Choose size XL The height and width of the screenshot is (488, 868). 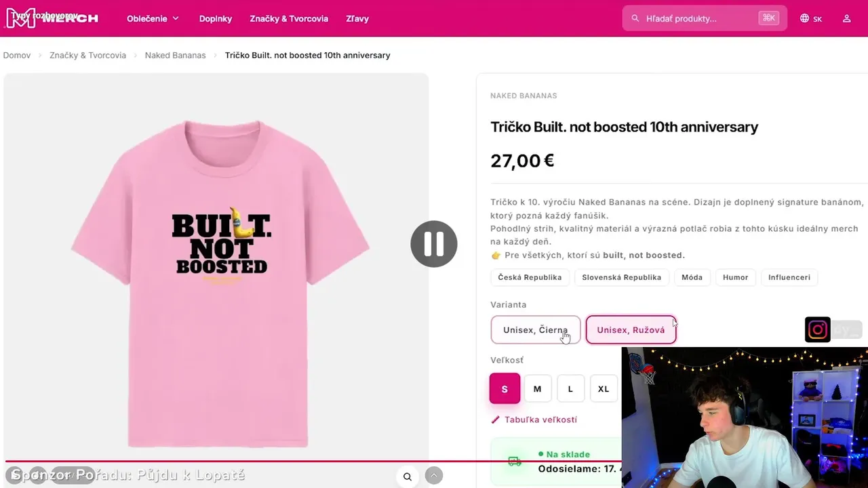604,389
